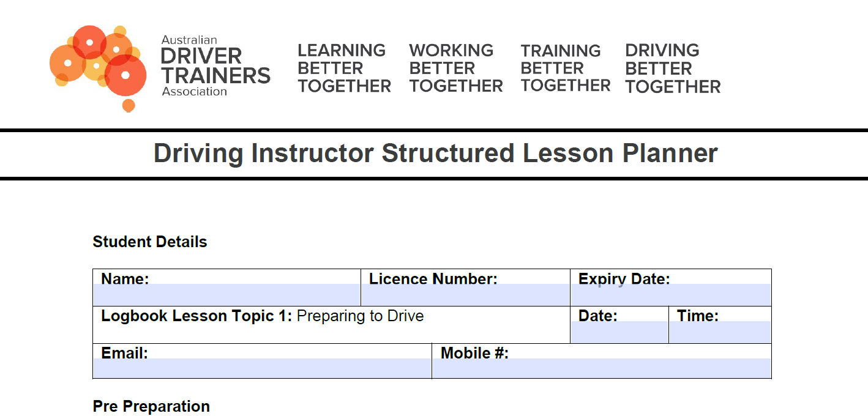Click the TRAINING BETTER TOGETHER slogan
Screen dimensions: 868x416
[565, 68]
